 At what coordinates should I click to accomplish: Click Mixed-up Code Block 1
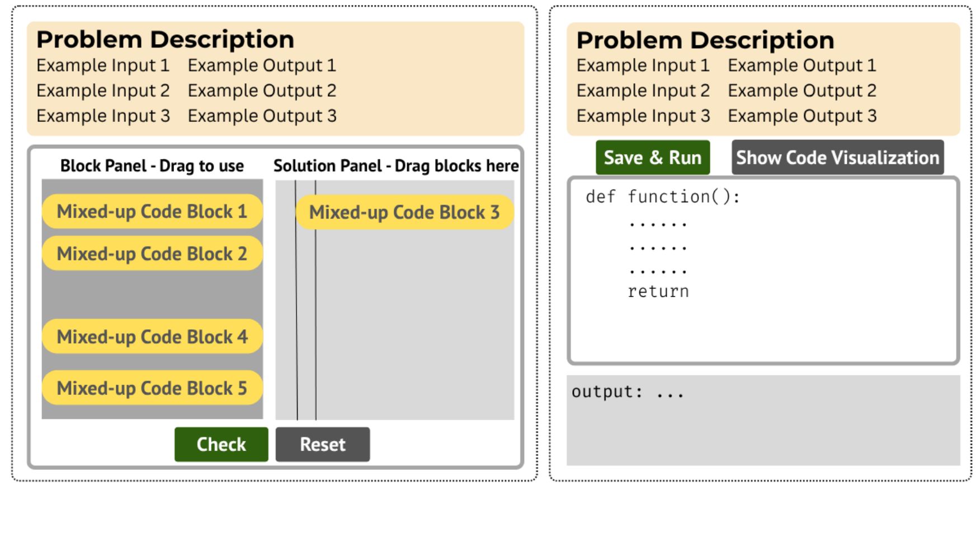click(x=152, y=211)
